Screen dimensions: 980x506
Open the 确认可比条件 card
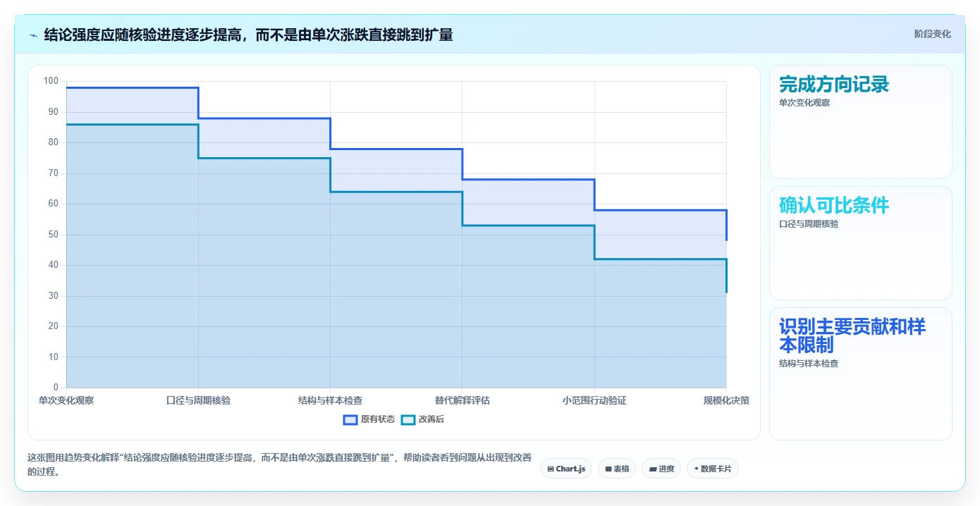(x=860, y=243)
